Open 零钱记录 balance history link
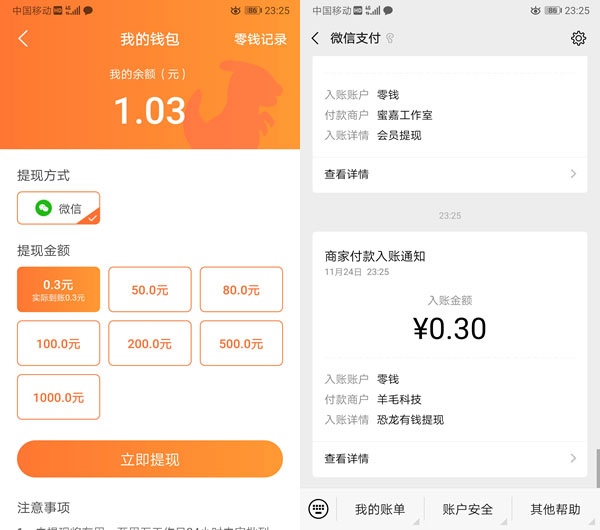The width and height of the screenshot is (600, 530). [260, 39]
